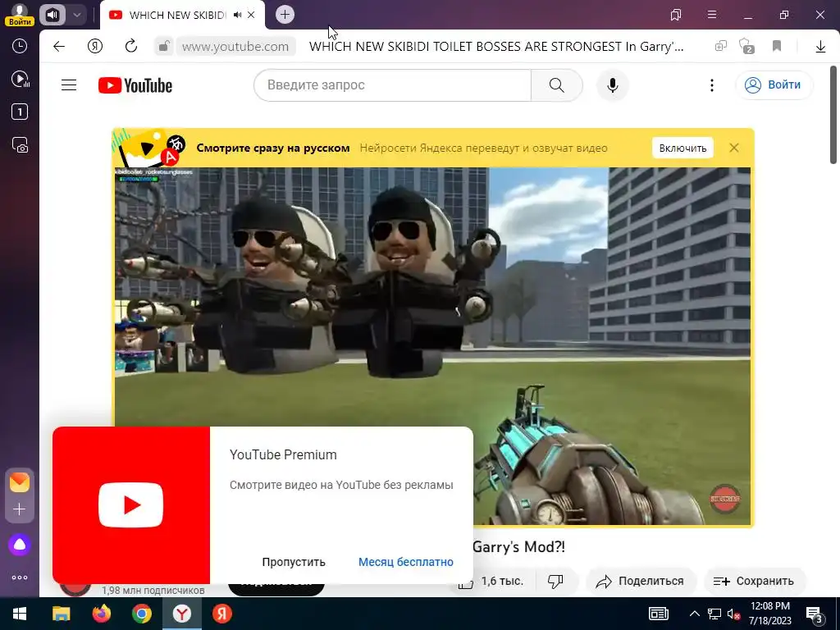Select the WHICH NEW SKIBIDI tab
Screen dimensions: 840x630
tap(177, 15)
